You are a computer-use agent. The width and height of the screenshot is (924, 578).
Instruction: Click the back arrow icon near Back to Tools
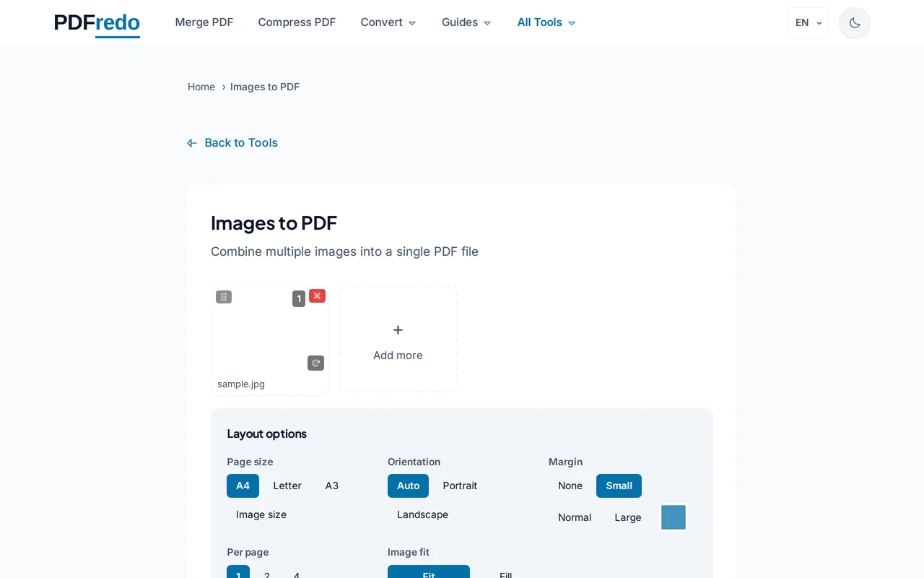(191, 142)
